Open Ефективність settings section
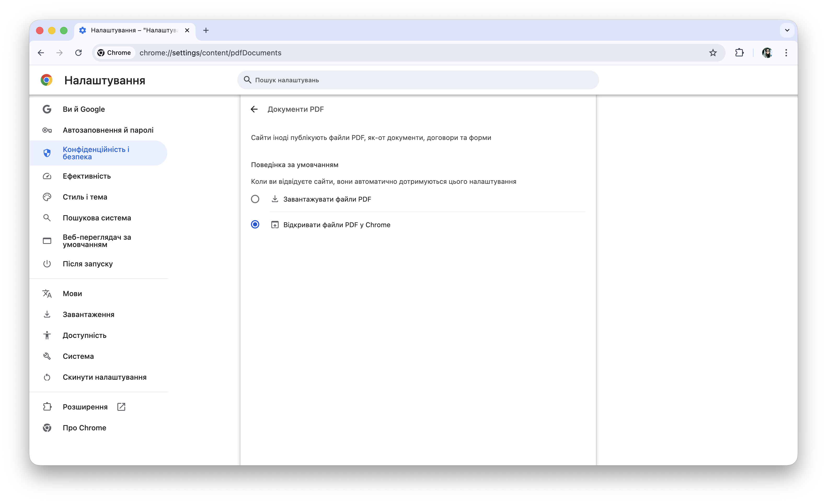The width and height of the screenshot is (827, 504). click(87, 176)
